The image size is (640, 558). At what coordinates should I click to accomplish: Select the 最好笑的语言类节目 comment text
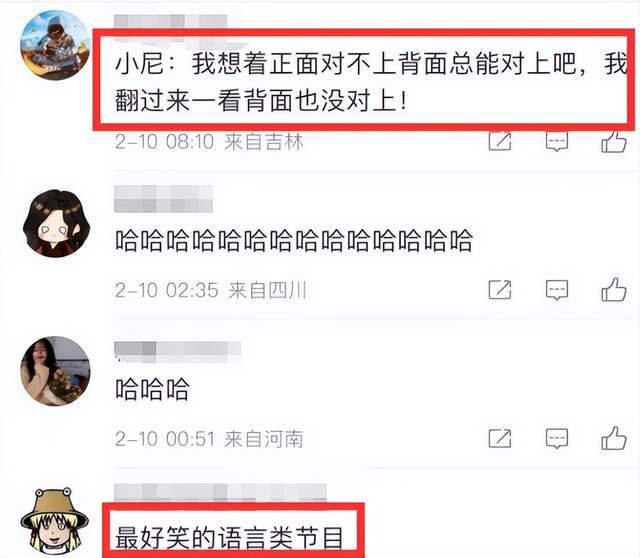tap(229, 538)
